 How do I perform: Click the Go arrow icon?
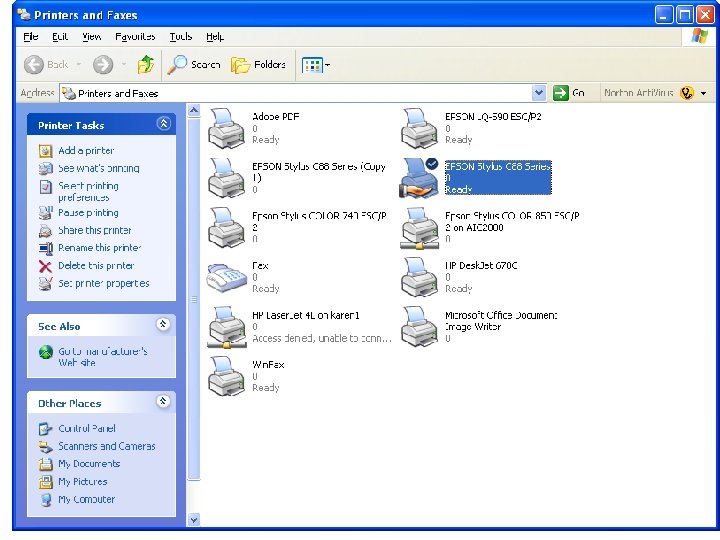point(561,93)
